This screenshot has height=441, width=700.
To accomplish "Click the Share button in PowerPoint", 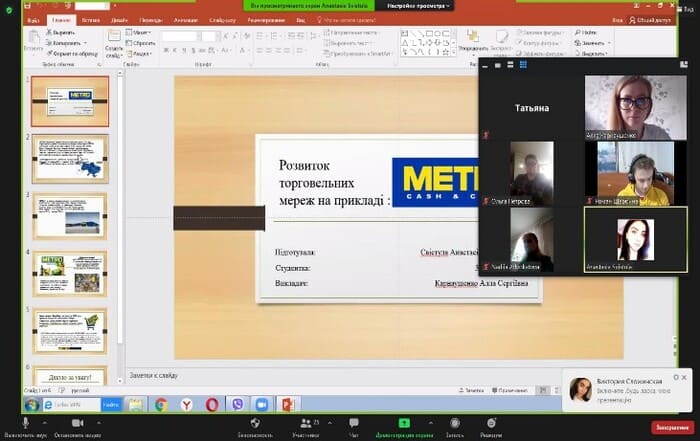I will coord(650,20).
